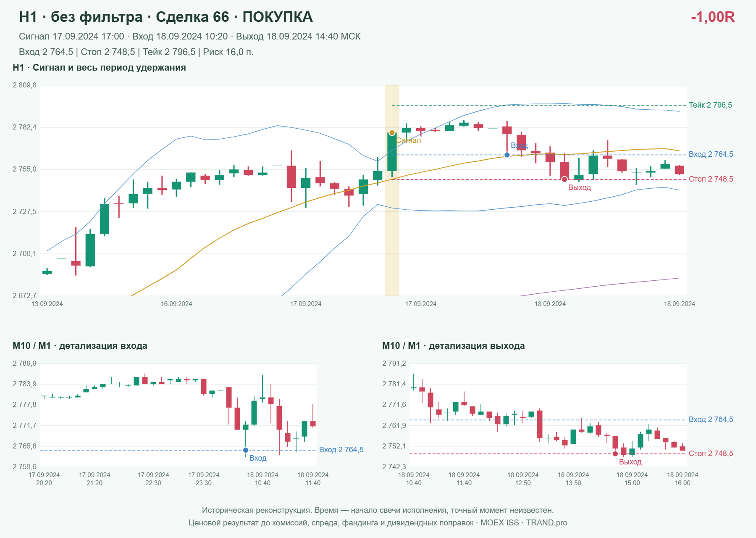Click heading 'M10 / M1 · детализация входа'
Screen dimensions: 756x538
(x=80, y=346)
